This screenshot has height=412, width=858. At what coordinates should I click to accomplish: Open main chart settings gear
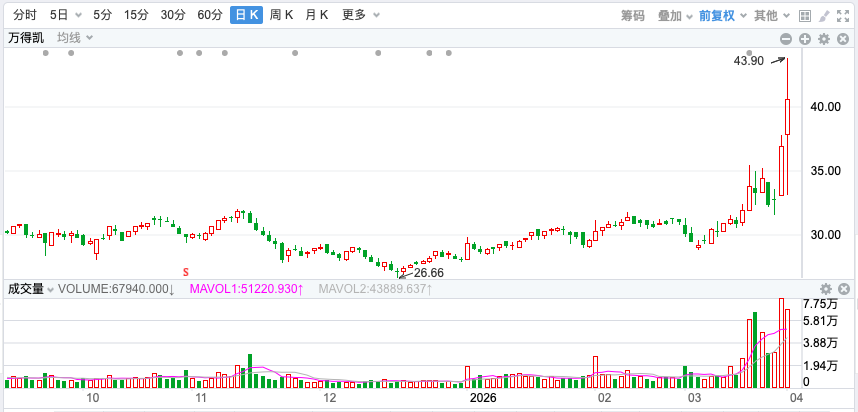824,38
